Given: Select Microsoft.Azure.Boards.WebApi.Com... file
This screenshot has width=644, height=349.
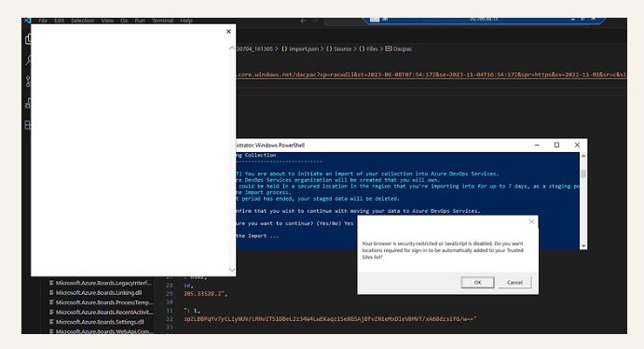Looking at the screenshot, I should pyautogui.click(x=101, y=331).
